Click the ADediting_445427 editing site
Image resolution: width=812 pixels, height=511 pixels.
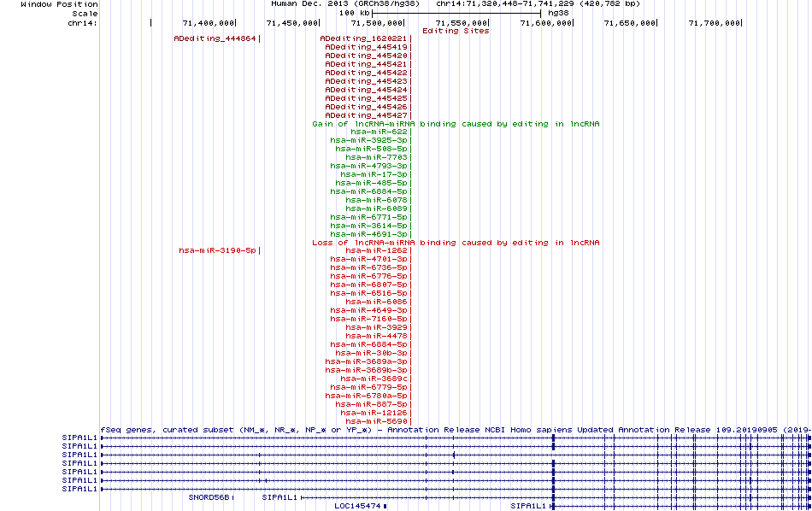pos(366,115)
